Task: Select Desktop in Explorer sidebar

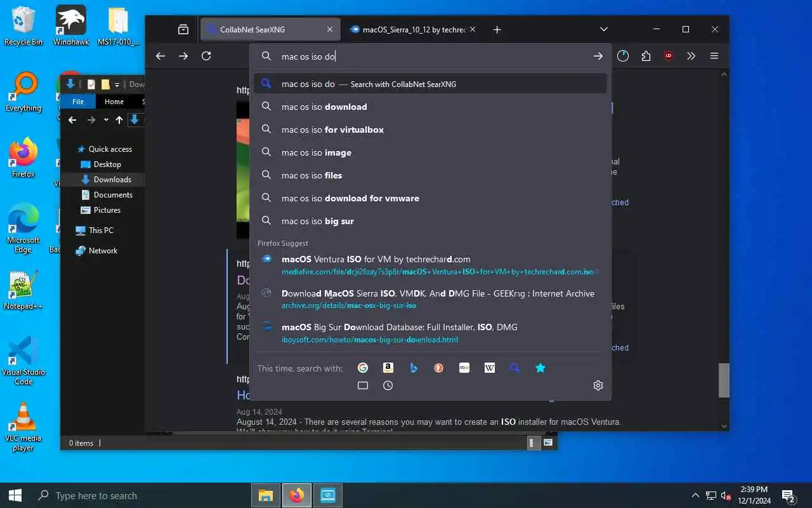Action: [x=107, y=164]
